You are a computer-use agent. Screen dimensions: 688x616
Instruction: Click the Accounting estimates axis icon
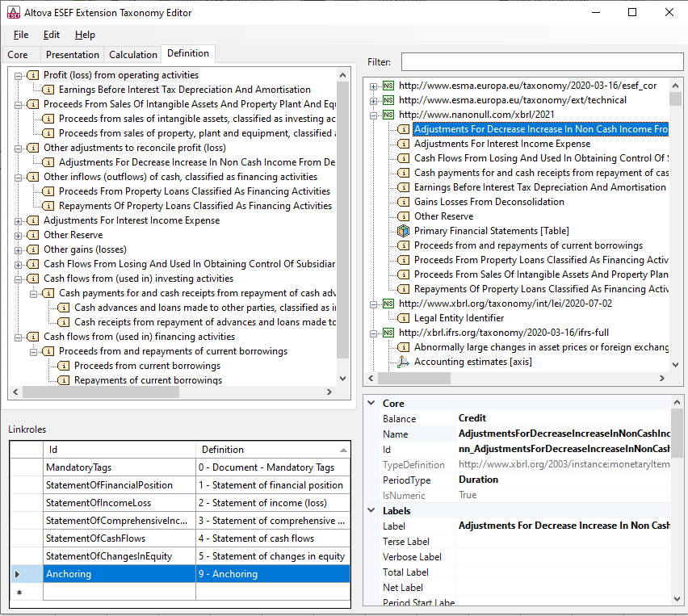point(404,362)
